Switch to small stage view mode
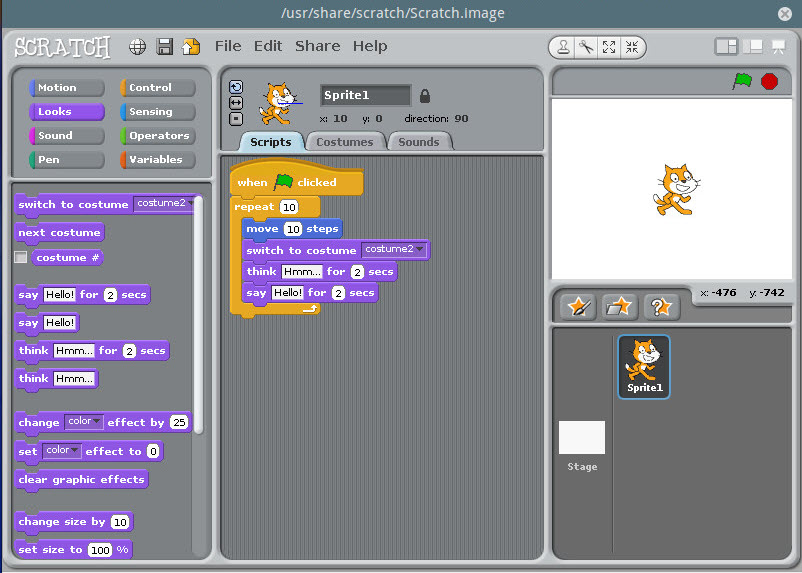802x573 pixels. pyautogui.click(x=726, y=47)
